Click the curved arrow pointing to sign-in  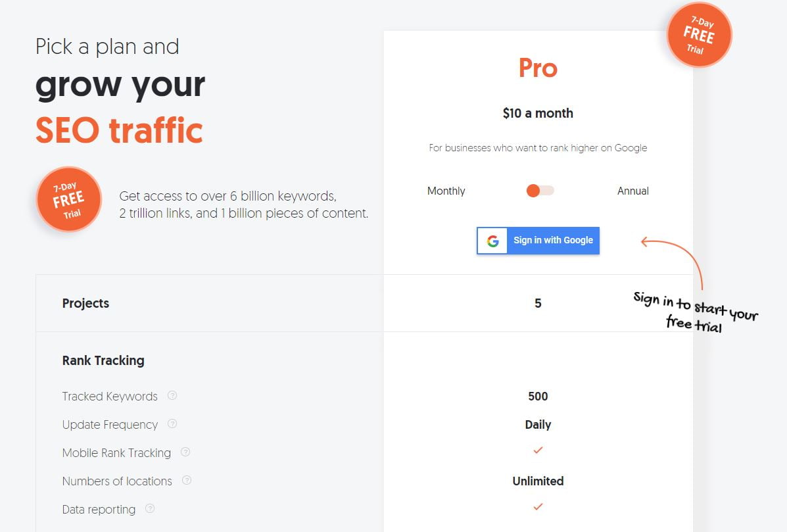(x=673, y=262)
